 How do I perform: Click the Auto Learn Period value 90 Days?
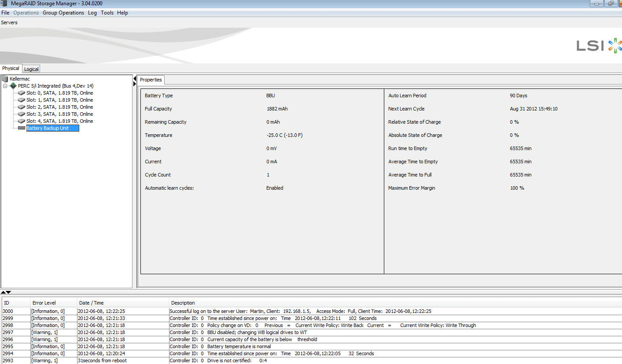click(519, 96)
